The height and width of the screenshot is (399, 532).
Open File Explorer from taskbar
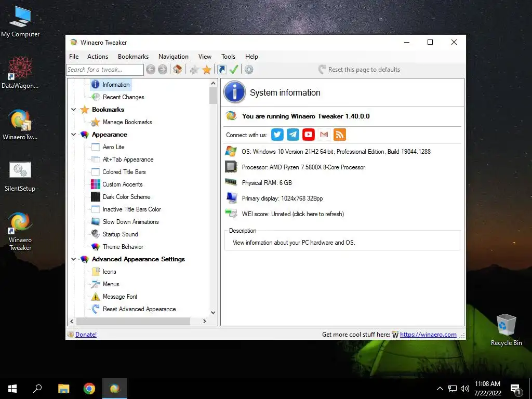[63, 389]
